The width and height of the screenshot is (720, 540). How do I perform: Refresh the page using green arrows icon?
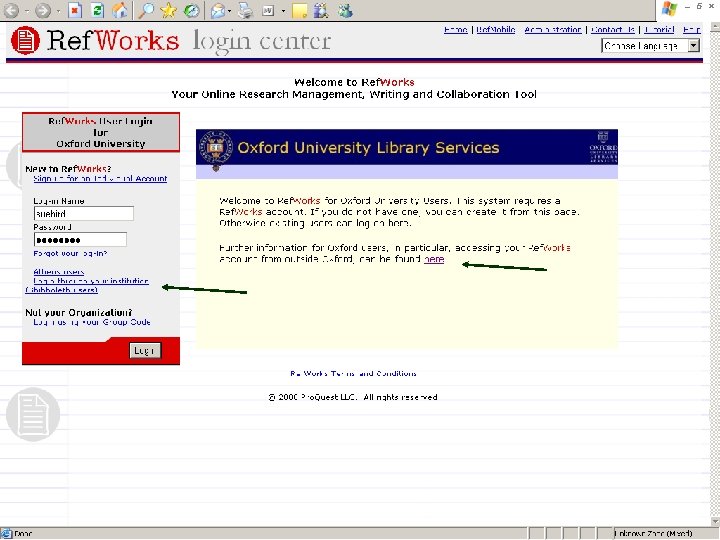coord(97,10)
